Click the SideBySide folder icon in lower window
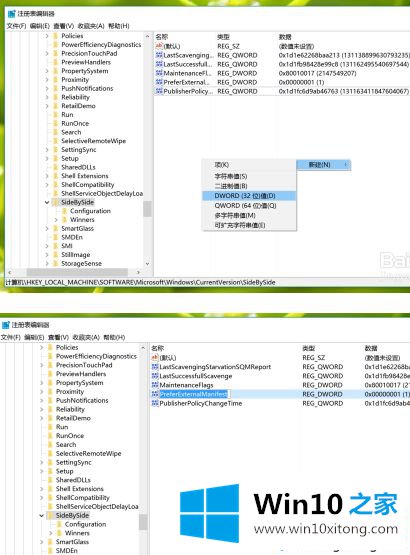Image resolution: width=410 pixels, height=555 pixels. click(50, 515)
